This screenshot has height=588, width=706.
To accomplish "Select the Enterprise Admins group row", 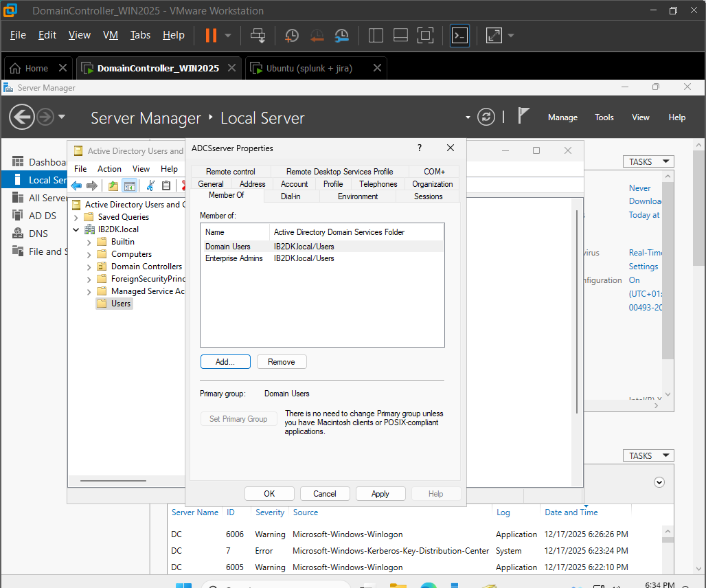I will point(322,258).
